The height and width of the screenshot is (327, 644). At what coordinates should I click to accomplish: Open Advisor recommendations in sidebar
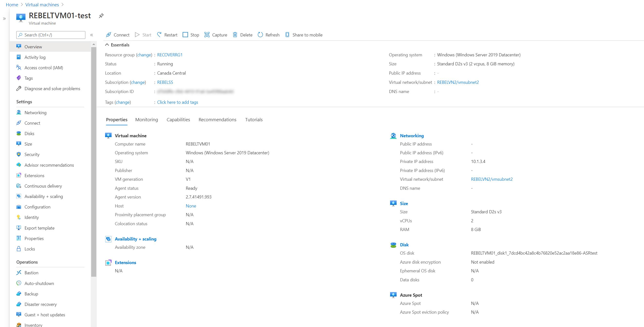[x=49, y=165]
